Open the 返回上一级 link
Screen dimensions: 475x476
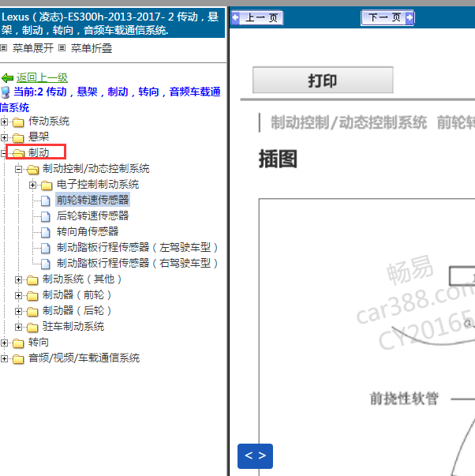[42, 77]
